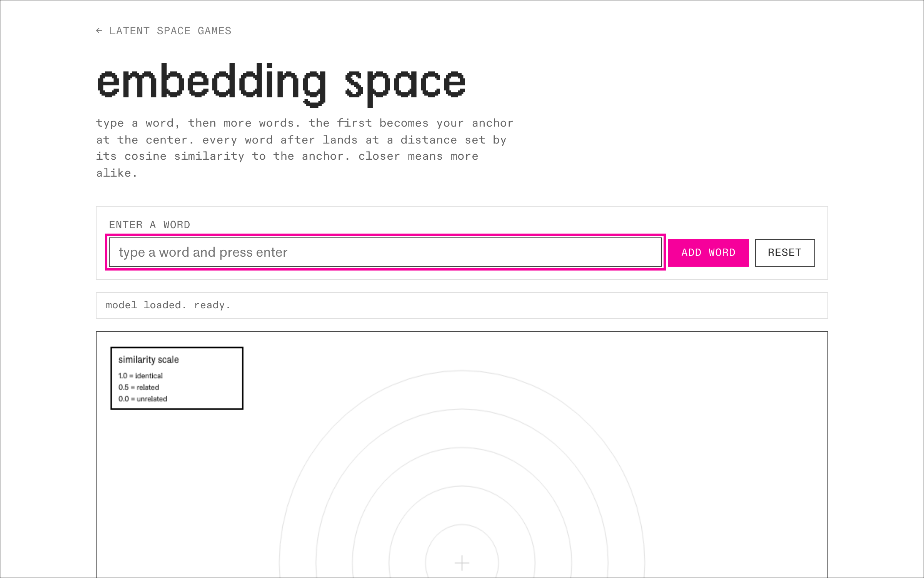Click the '0.5 = related' legend entry

coord(138,387)
